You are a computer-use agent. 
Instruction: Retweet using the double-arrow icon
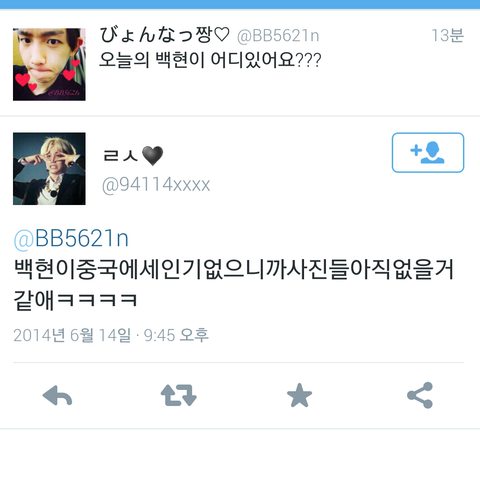click(x=179, y=396)
